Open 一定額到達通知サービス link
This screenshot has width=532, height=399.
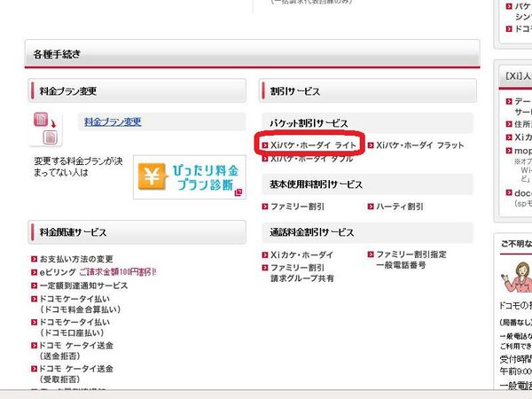83,286
